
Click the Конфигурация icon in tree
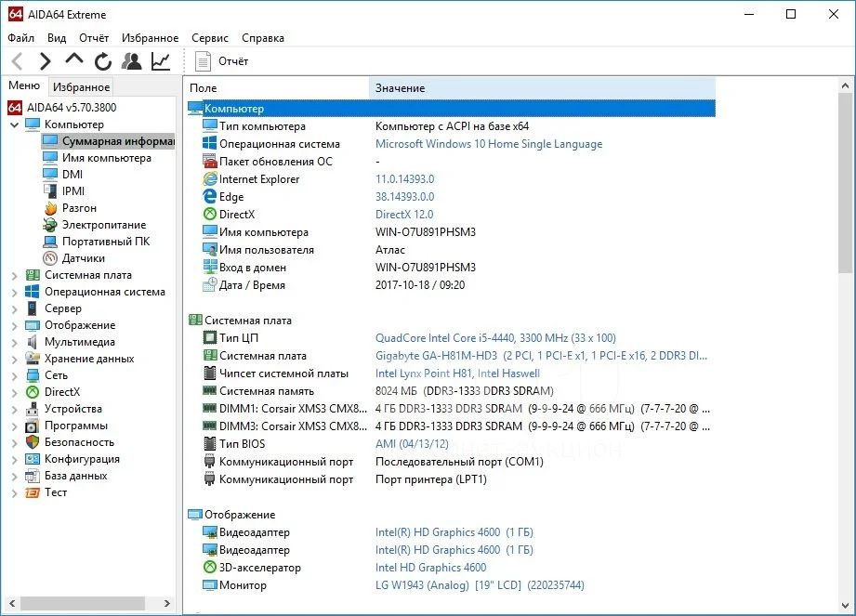(33, 459)
